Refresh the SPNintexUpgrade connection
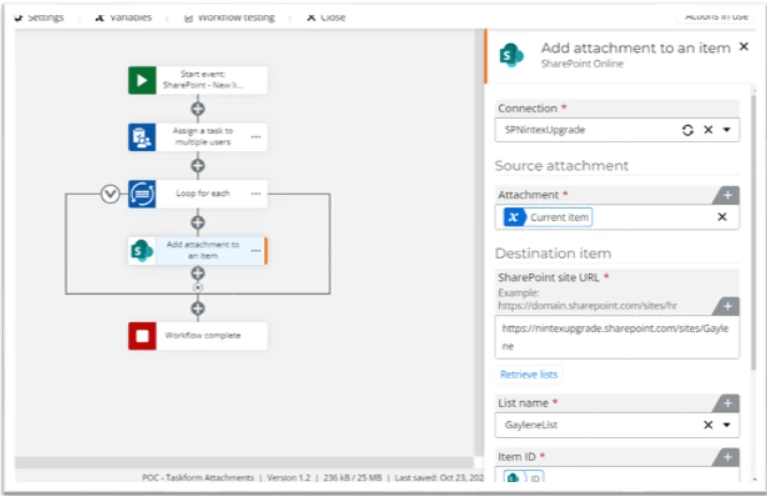The image size is (767, 496). tap(688, 130)
